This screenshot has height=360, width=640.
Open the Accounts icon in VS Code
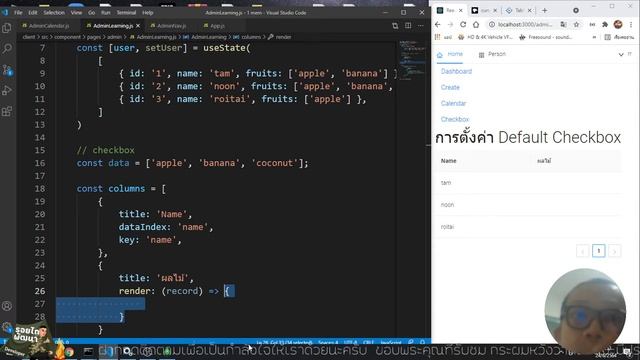(x=7, y=306)
